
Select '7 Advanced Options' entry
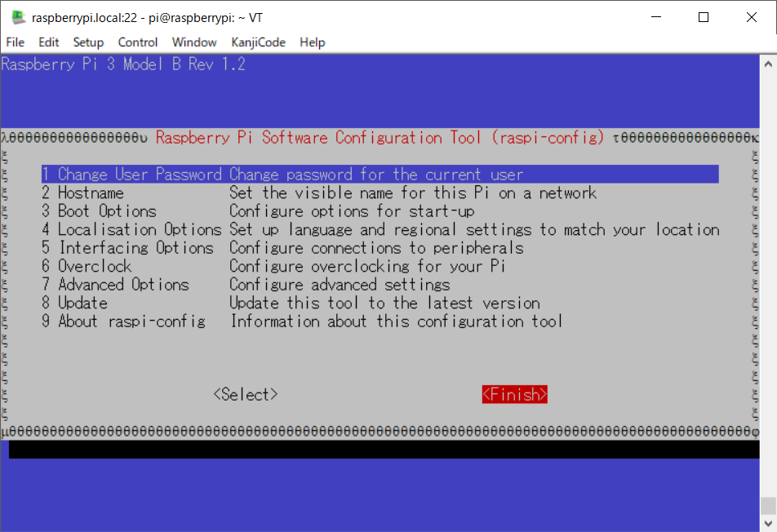(115, 284)
